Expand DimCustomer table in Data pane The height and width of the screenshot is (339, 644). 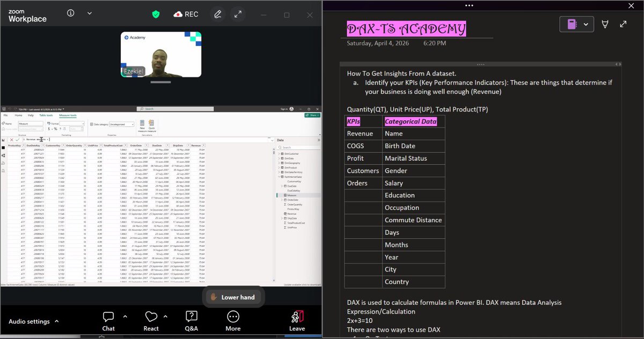279,154
